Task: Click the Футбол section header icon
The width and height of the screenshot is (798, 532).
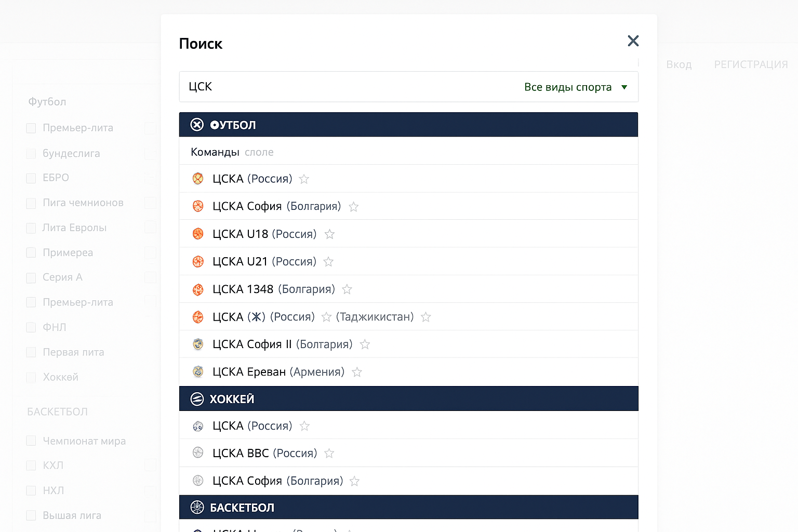Action: [x=197, y=125]
